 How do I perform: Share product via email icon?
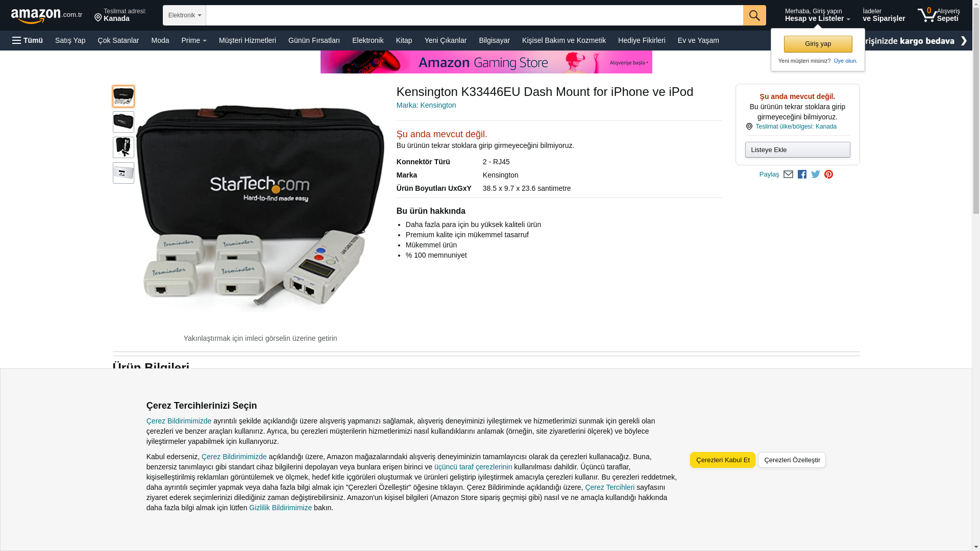click(788, 174)
